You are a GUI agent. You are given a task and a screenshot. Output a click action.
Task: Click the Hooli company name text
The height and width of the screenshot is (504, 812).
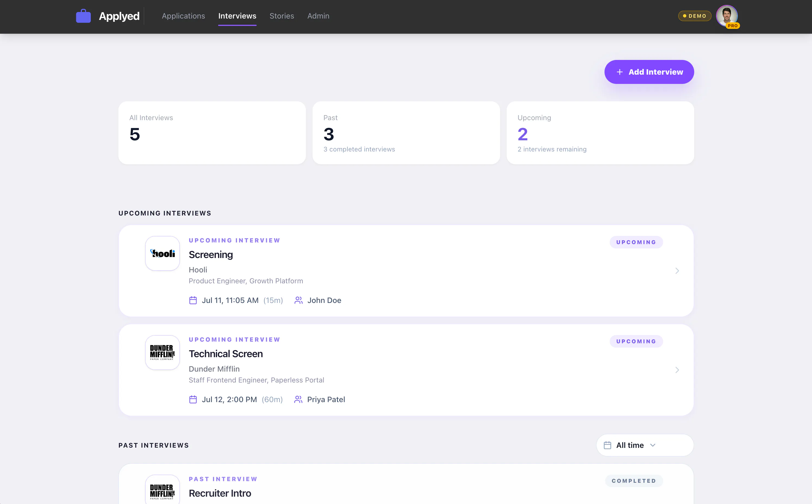[x=198, y=270]
